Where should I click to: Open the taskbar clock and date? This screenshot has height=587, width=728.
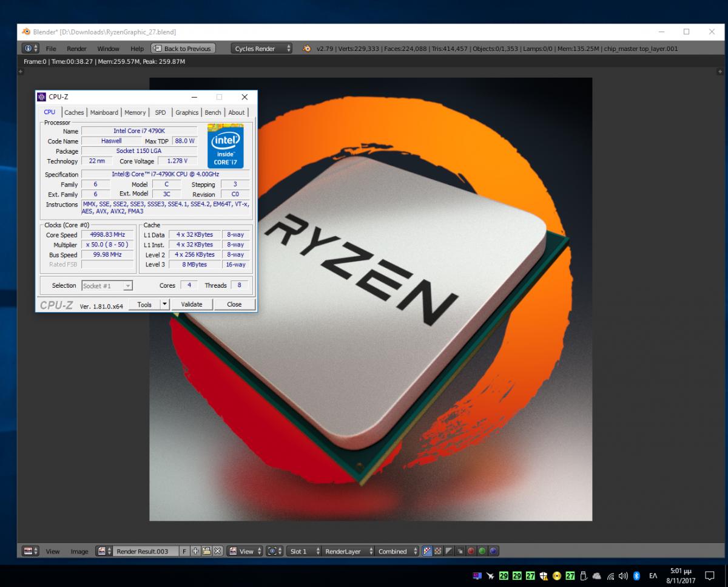click(681, 575)
